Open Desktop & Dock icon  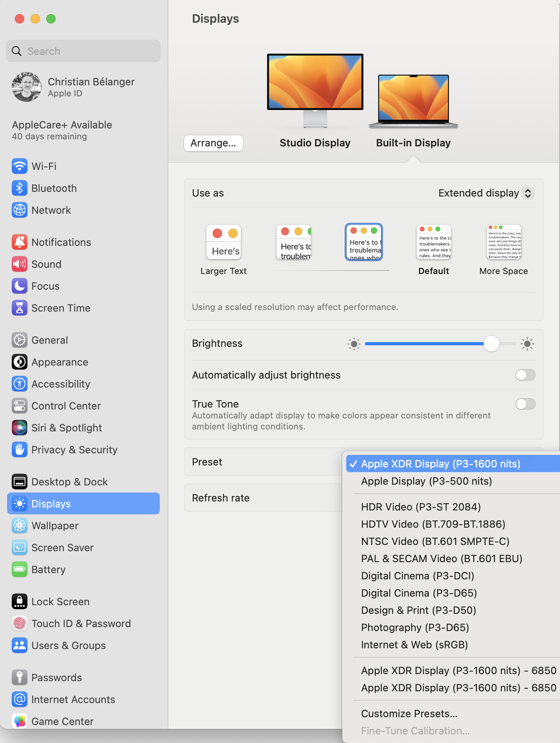pyautogui.click(x=20, y=482)
